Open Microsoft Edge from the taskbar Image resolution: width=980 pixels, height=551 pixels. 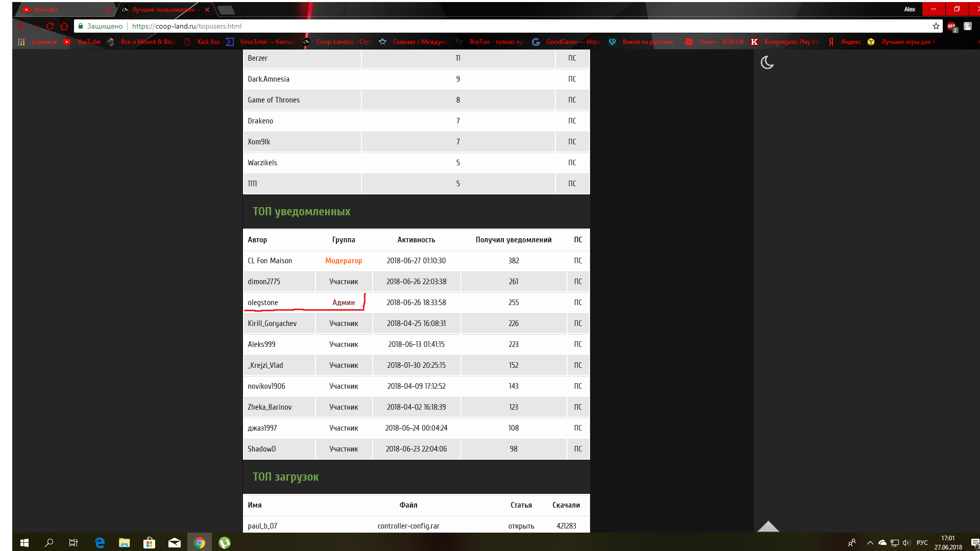tap(100, 543)
